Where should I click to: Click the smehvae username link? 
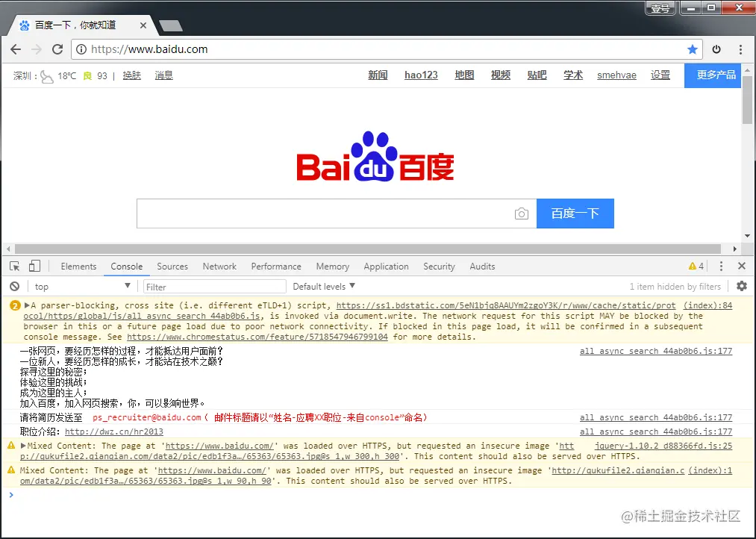[616, 75]
